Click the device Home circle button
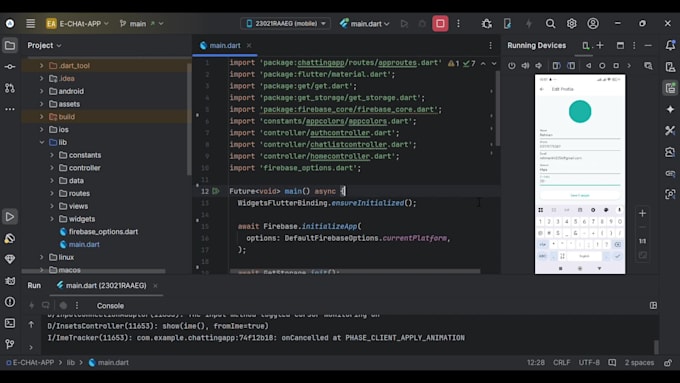680x383 pixels. coord(602,65)
